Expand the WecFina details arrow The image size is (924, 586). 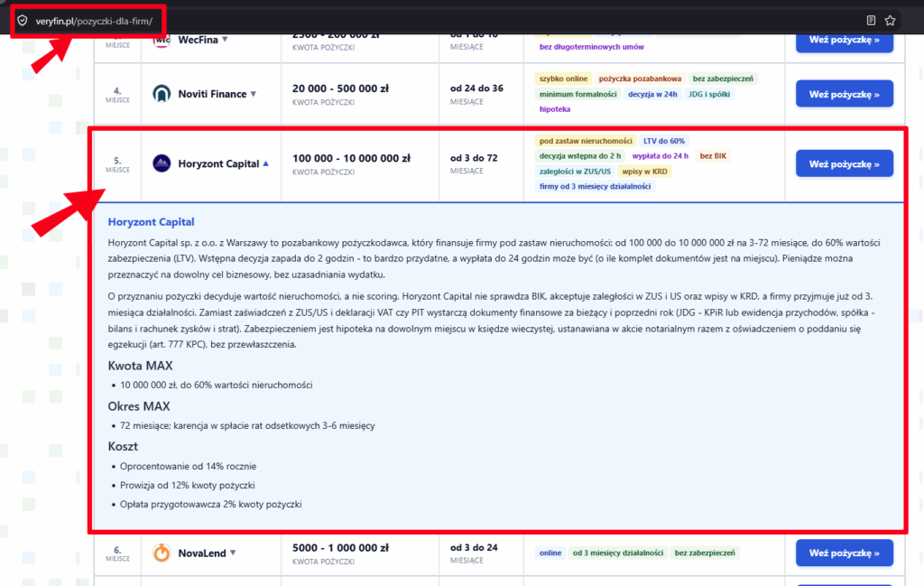coord(225,40)
